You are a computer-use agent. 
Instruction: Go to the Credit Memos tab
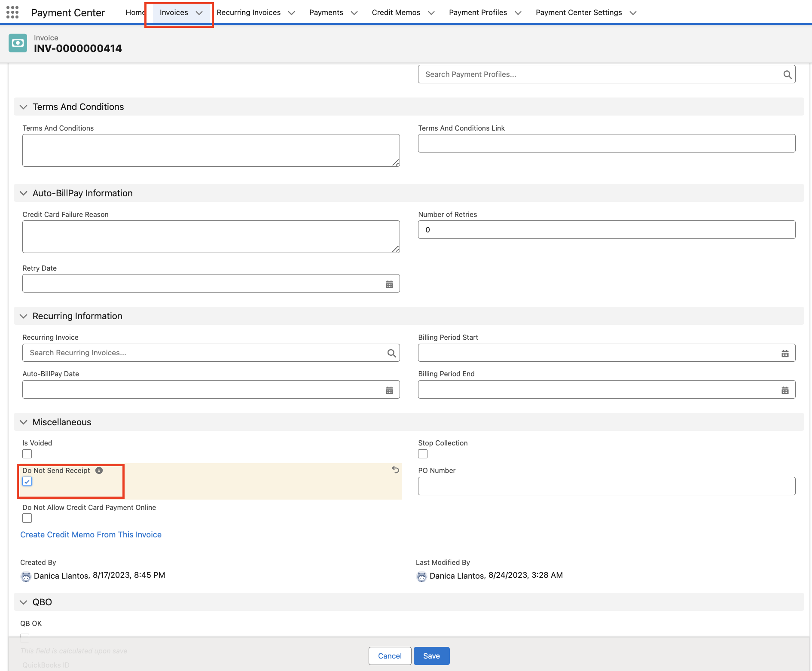pos(396,12)
